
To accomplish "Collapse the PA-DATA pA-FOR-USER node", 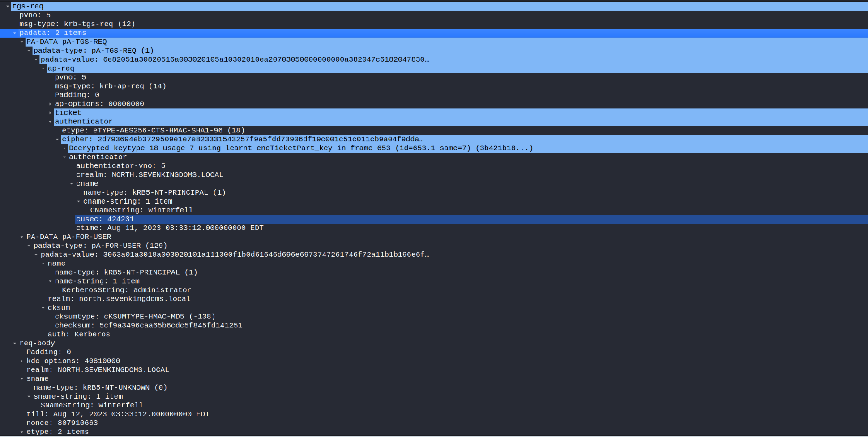I will coord(22,237).
